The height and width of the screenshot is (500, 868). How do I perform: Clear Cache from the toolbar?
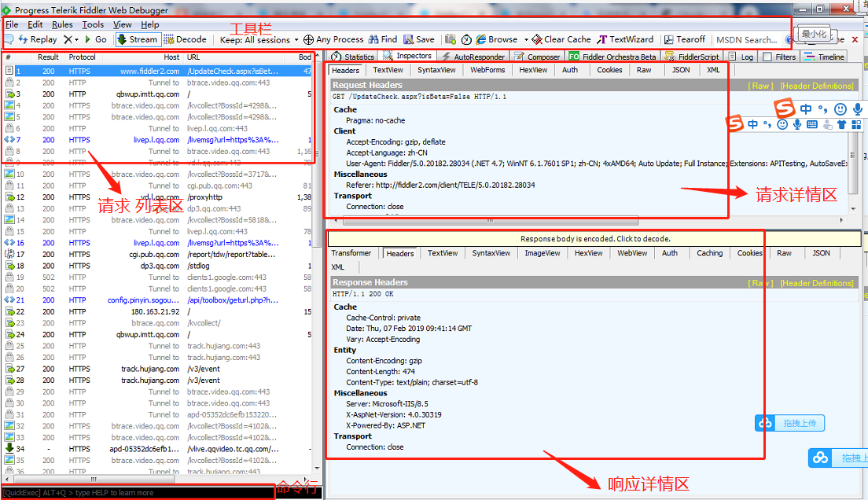(561, 39)
